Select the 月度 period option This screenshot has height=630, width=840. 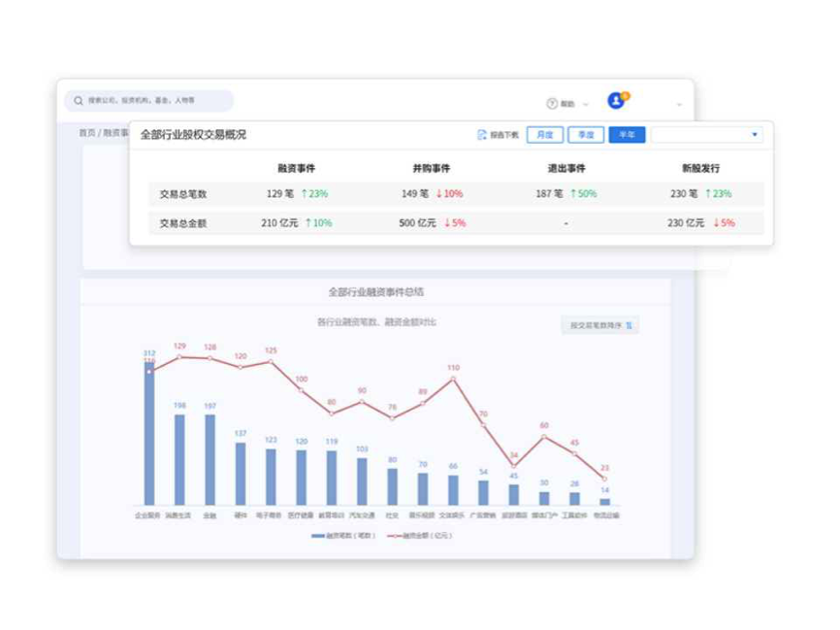(x=545, y=135)
